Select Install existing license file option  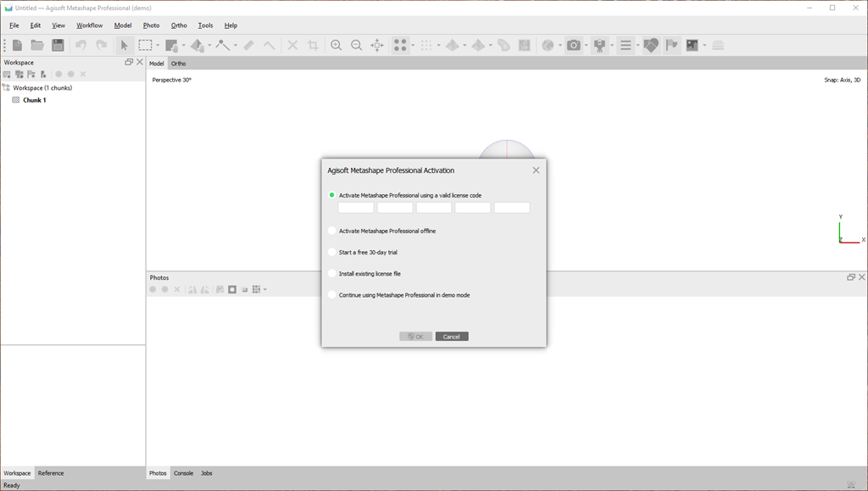click(331, 273)
